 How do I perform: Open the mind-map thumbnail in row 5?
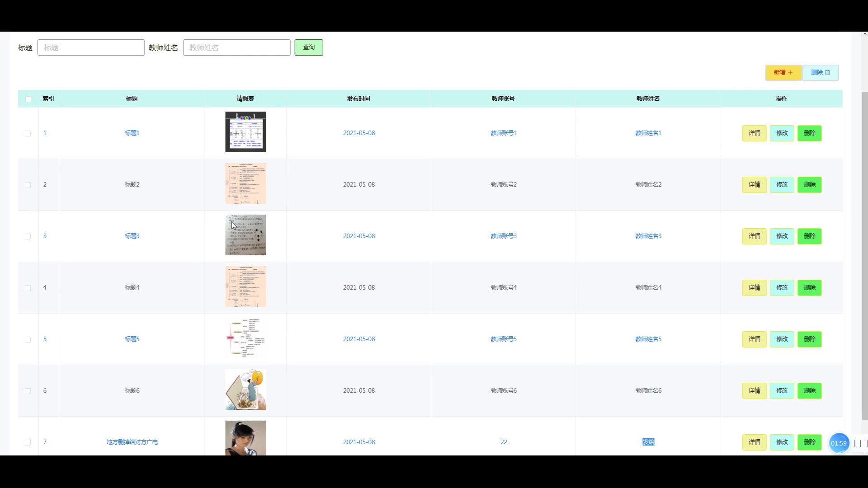click(245, 338)
